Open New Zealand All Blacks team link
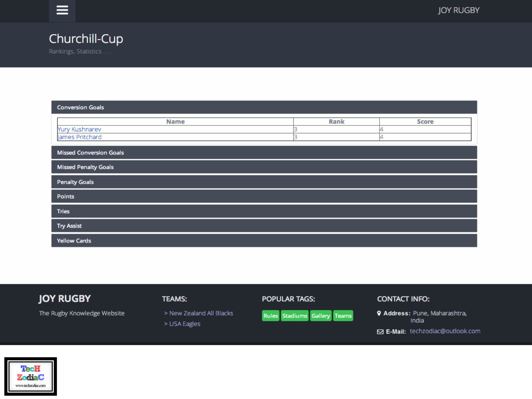 click(x=201, y=313)
